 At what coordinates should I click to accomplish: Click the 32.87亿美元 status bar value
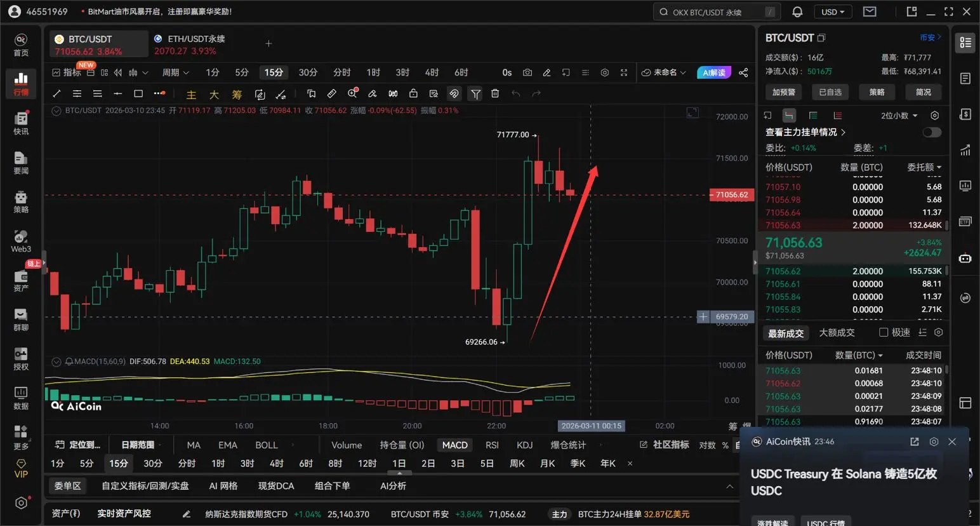(x=666, y=515)
